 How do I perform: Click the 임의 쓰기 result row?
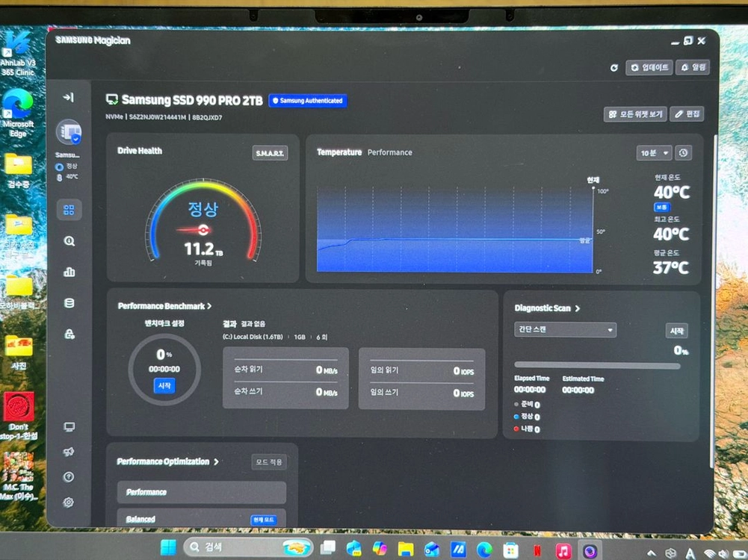421,393
